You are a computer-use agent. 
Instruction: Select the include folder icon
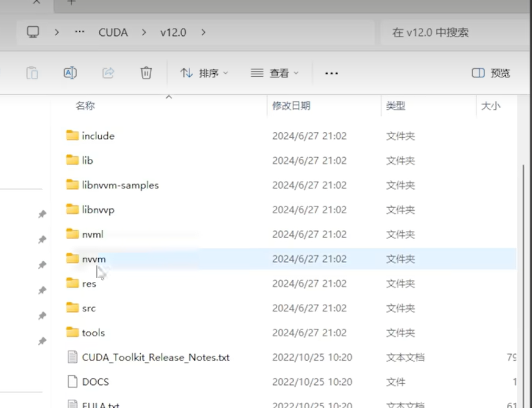click(72, 135)
